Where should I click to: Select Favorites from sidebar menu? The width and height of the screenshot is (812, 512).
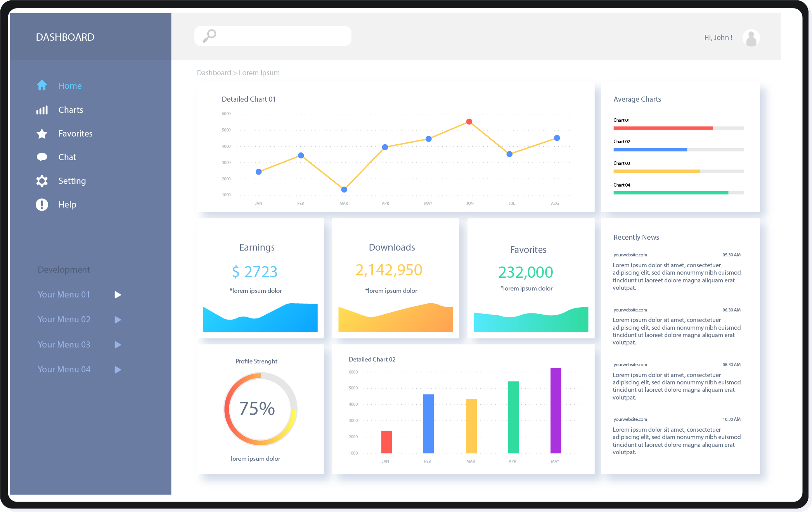[x=75, y=133]
